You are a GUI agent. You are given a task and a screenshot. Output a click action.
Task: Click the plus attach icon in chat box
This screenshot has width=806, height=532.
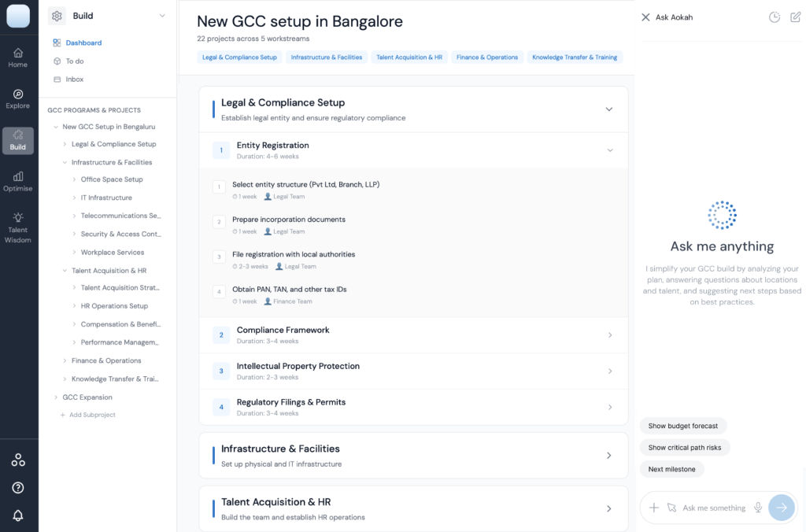(x=654, y=508)
